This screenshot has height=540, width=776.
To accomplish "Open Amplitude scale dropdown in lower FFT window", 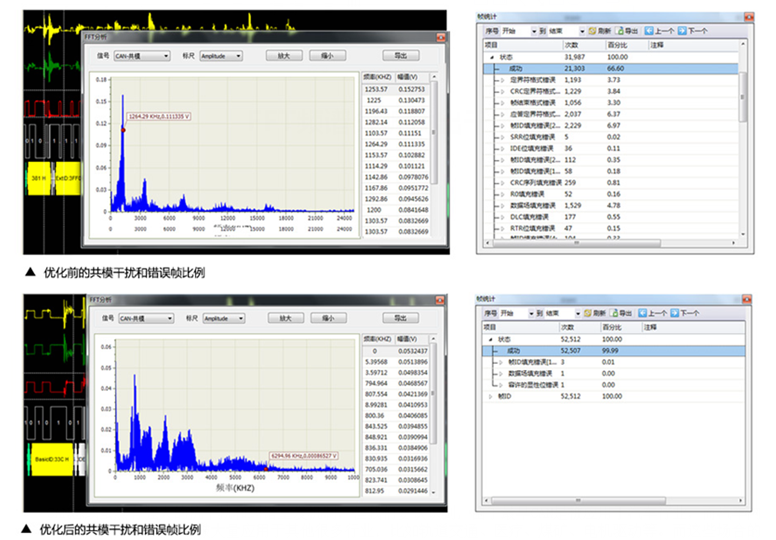I will [224, 318].
